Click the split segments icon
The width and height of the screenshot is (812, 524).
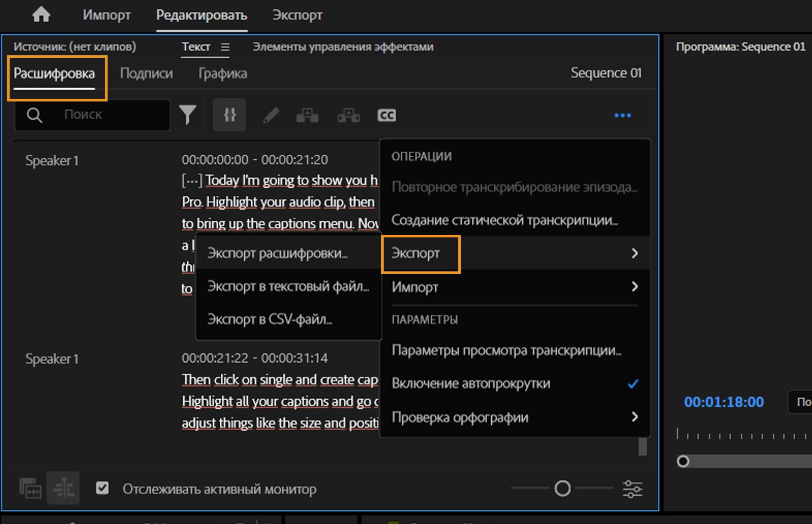click(349, 116)
